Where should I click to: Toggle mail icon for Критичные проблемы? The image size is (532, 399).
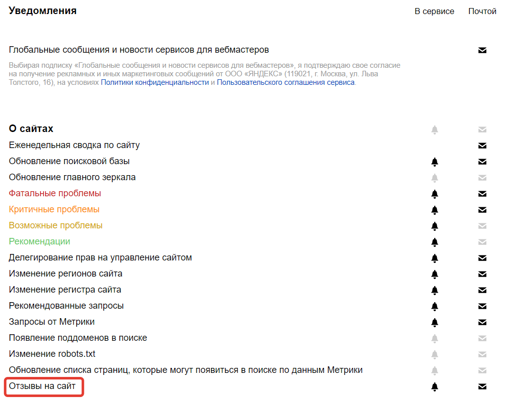[482, 210]
